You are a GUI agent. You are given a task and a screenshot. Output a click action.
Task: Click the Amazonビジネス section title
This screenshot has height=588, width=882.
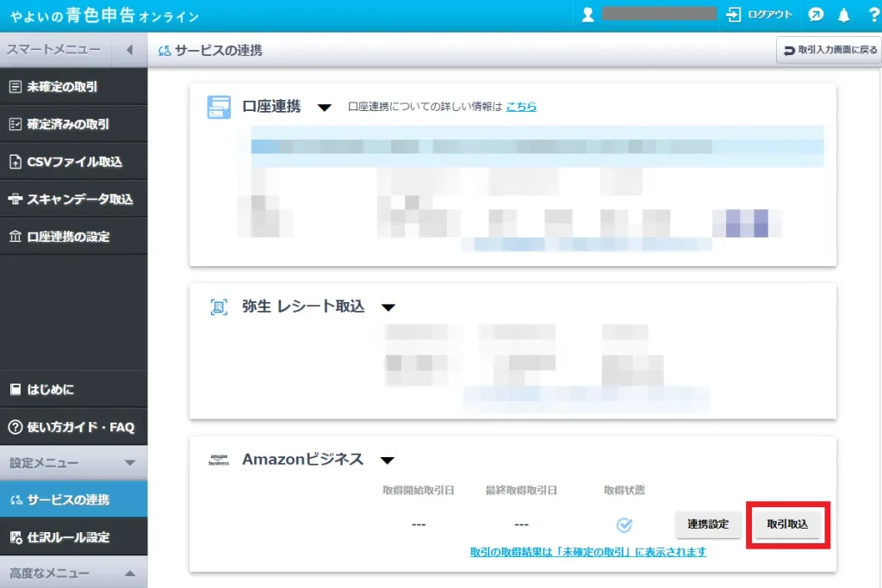(302, 459)
